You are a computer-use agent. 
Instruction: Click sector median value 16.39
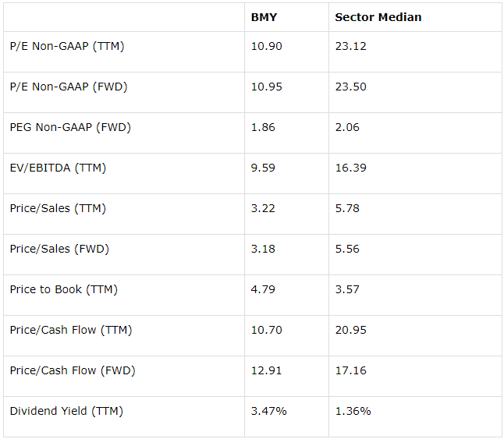click(350, 168)
